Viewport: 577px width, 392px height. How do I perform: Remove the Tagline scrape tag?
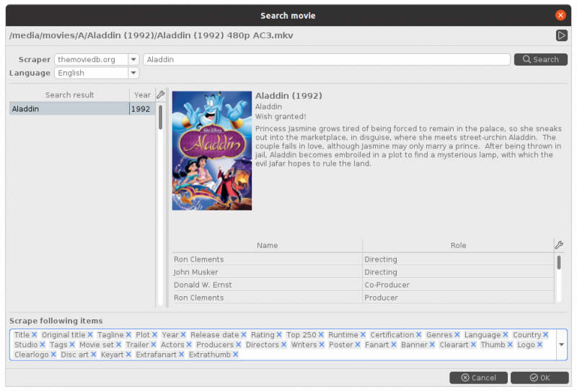pyautogui.click(x=128, y=334)
